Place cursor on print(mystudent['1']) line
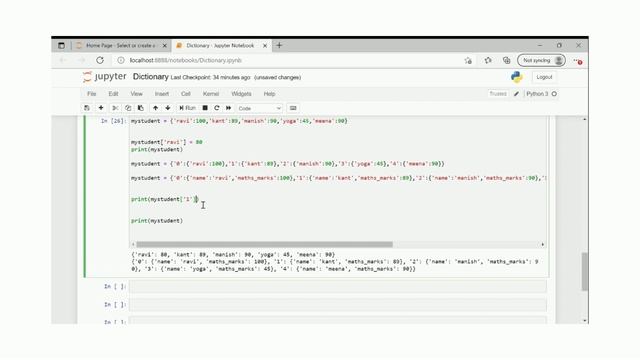Viewport: 640px width, 360px height. tap(164, 199)
